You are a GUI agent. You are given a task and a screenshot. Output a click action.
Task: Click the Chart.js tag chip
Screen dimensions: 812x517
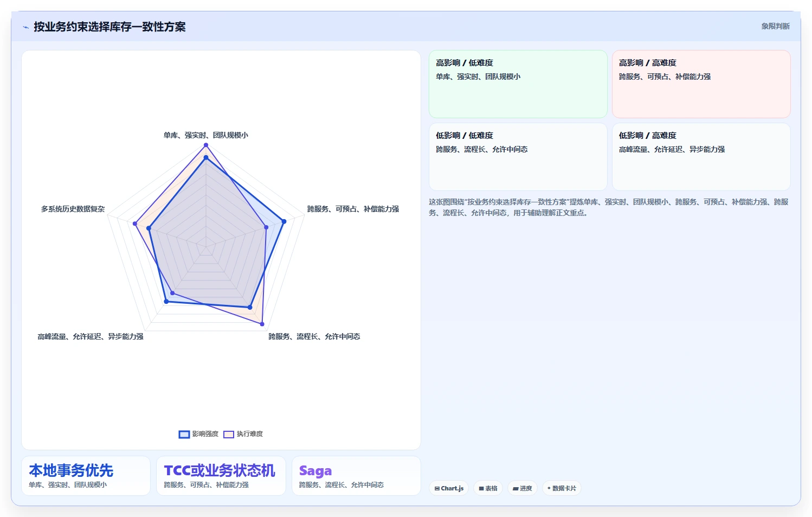(449, 488)
